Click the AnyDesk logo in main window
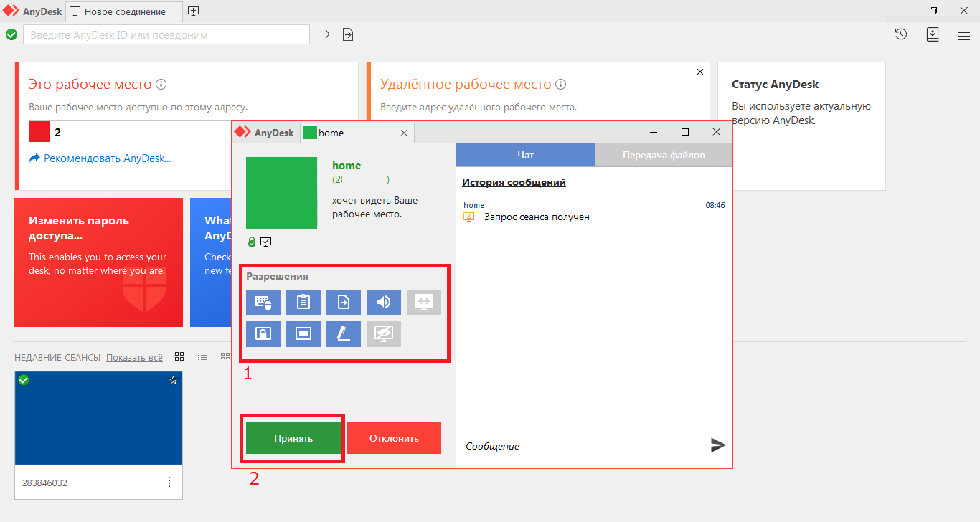This screenshot has height=522, width=980. click(32, 11)
